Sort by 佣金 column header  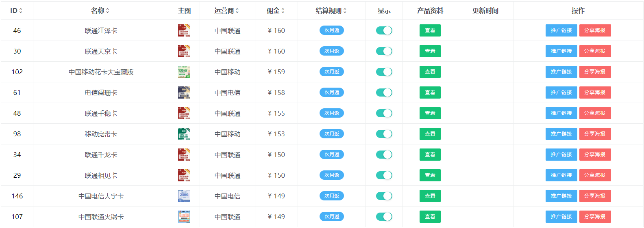pos(276,11)
